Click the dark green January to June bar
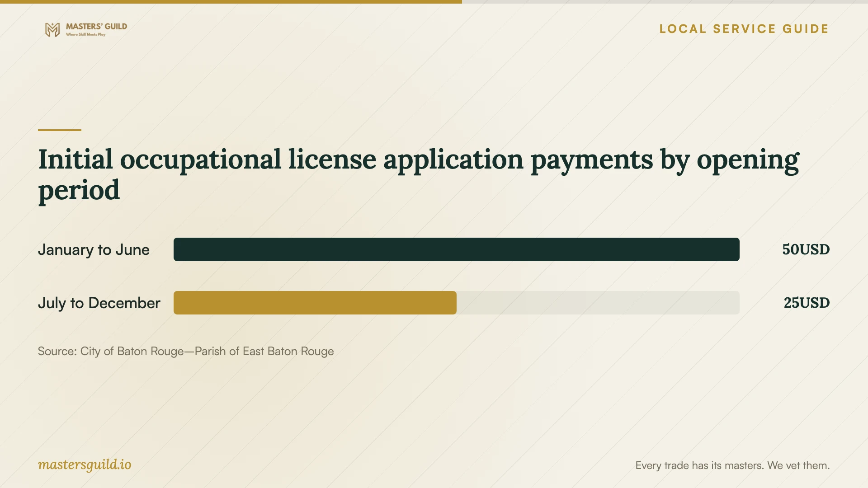Screen dimensions: 868x488 [x=457, y=249]
